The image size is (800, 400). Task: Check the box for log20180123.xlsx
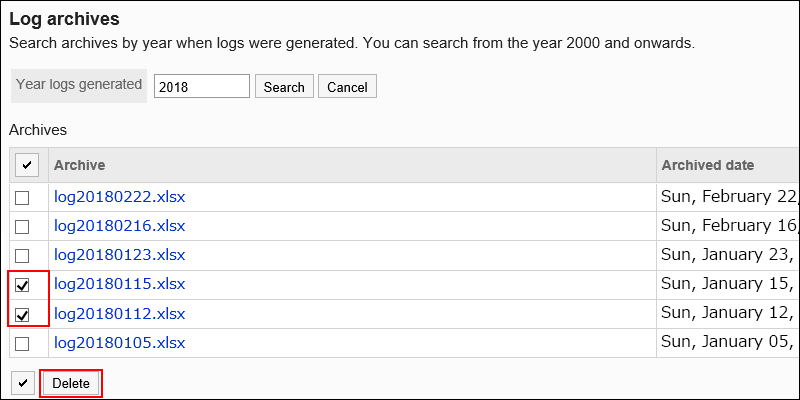(22, 256)
